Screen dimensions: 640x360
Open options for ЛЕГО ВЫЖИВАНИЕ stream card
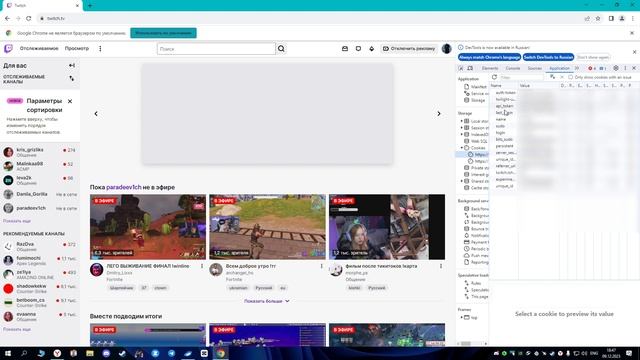click(x=202, y=266)
